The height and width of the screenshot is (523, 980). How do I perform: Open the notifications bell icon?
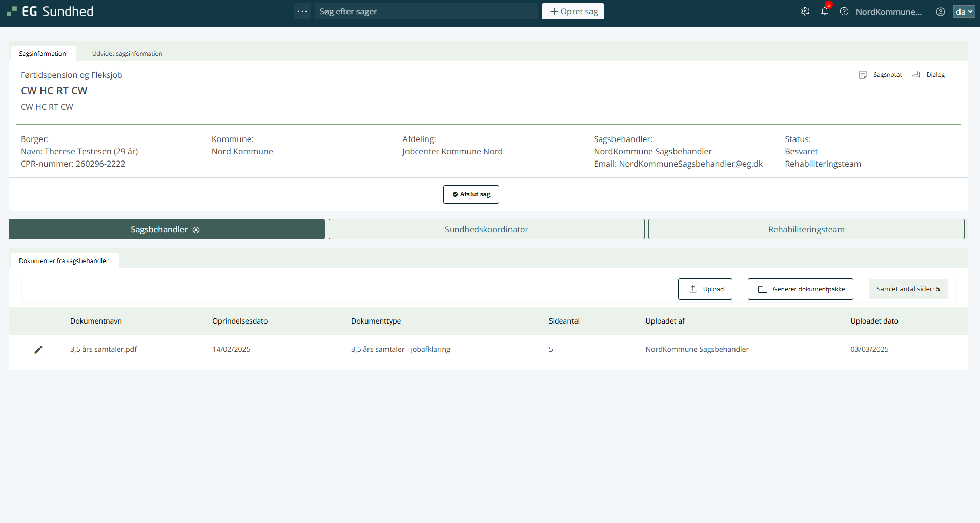[824, 11]
